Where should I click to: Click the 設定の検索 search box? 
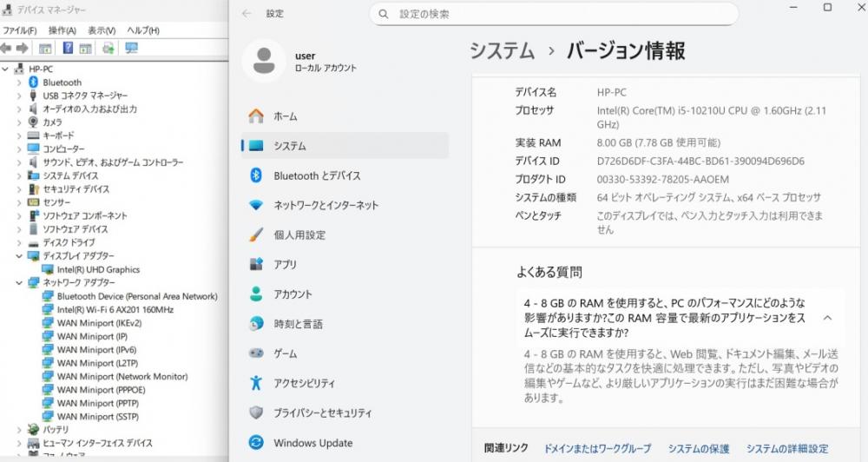click(554, 14)
